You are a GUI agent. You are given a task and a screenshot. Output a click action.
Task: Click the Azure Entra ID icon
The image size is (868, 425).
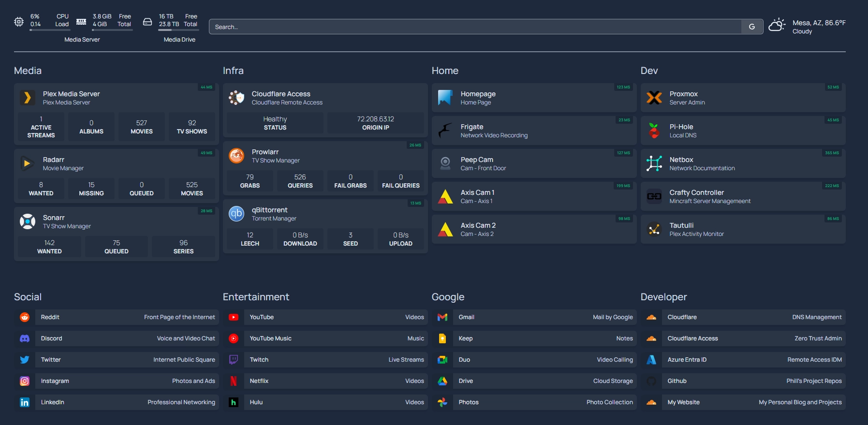tap(651, 360)
